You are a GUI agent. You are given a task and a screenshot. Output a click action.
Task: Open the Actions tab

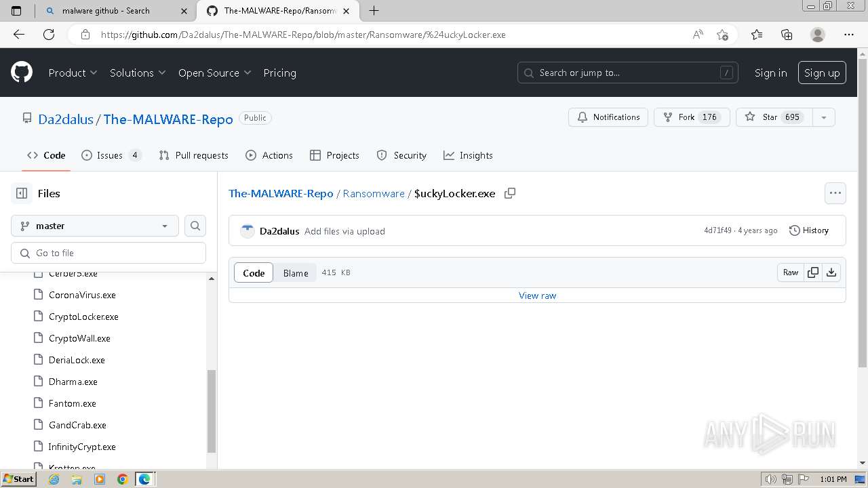269,155
